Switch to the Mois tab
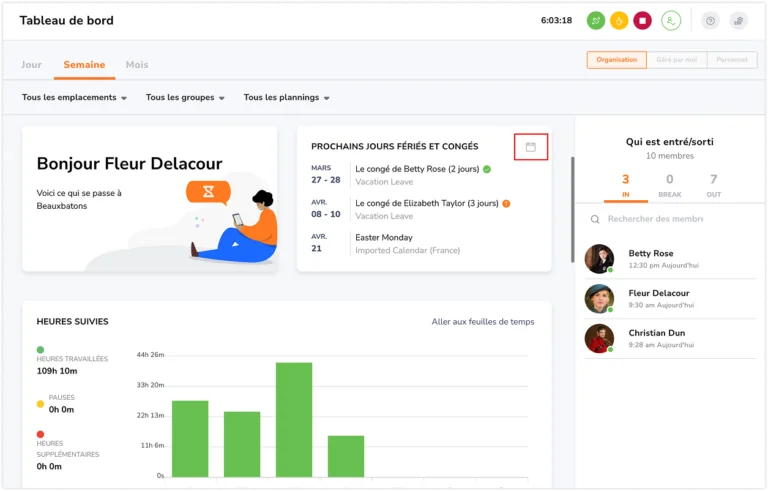 click(x=137, y=65)
